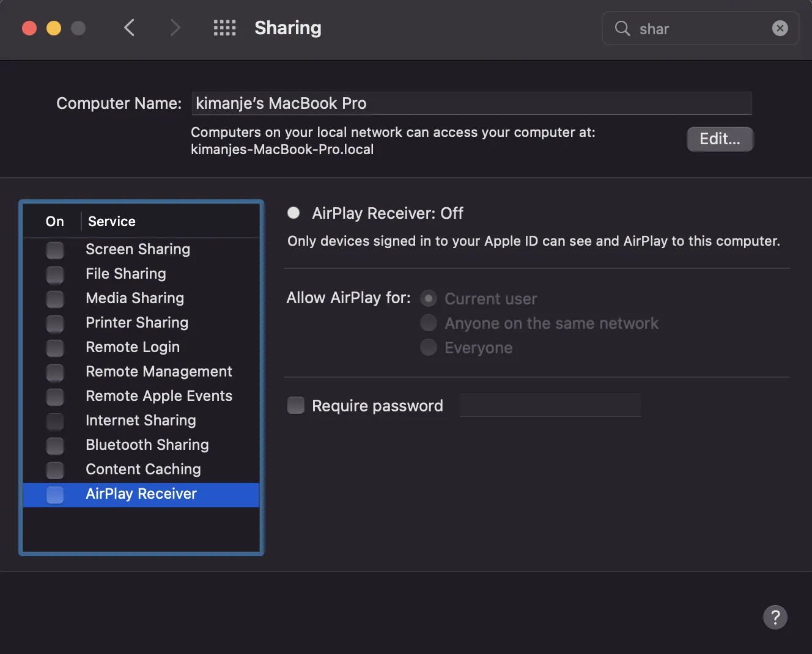
Task: Toggle Content Caching checkbox
Action: (x=55, y=470)
